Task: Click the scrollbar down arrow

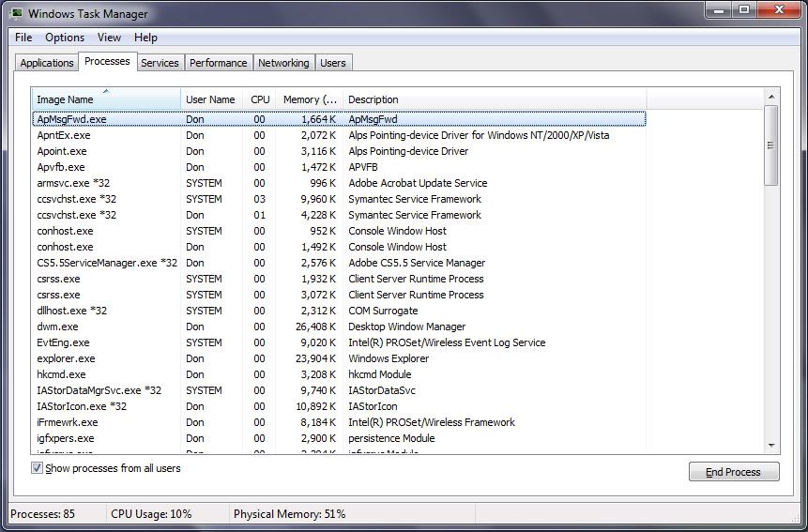Action: click(771, 446)
